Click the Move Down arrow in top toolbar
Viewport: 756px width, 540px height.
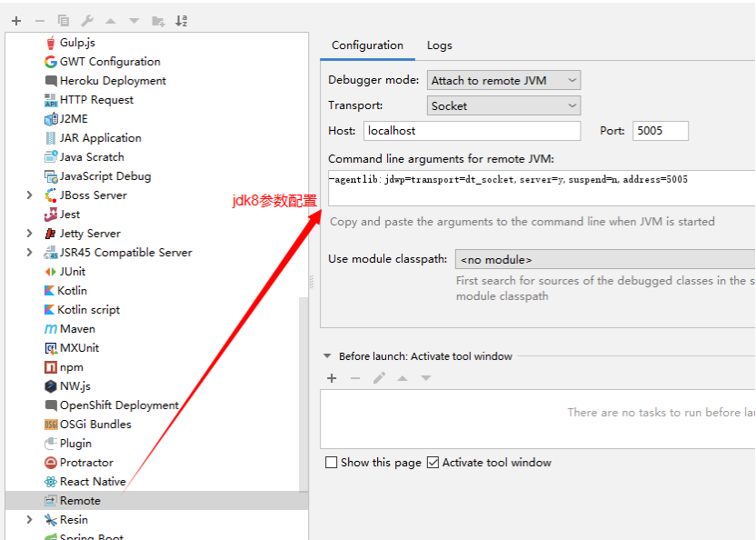click(134, 21)
